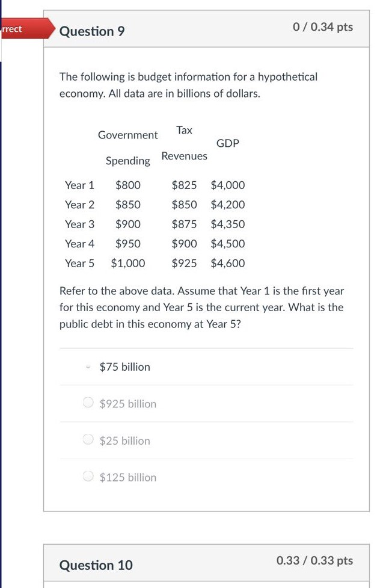Click the $75 billion selected answer marker
This screenshot has width=392, height=588.
[x=87, y=367]
